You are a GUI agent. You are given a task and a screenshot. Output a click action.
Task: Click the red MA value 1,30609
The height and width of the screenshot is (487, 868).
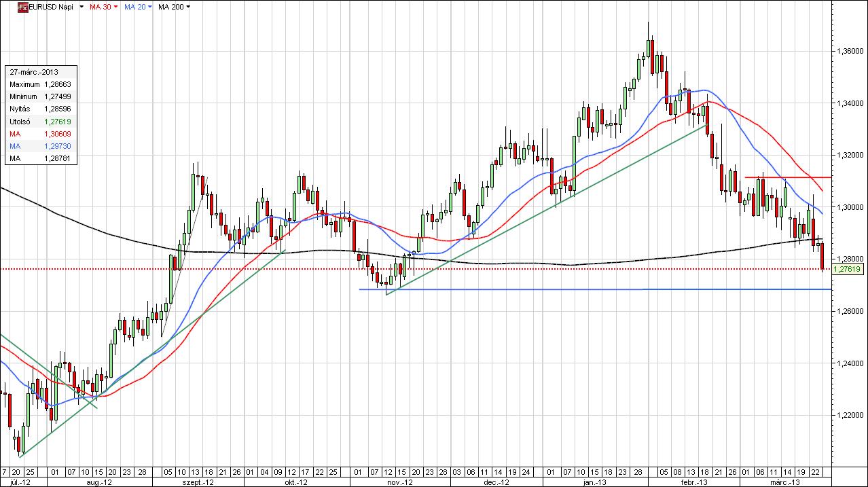tap(58, 134)
